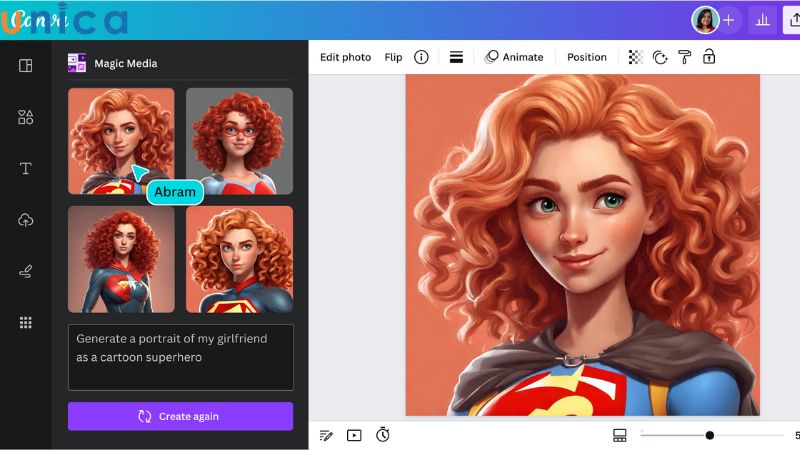800x450 pixels.
Task: Click Edit photo in toolbar
Action: coord(345,57)
